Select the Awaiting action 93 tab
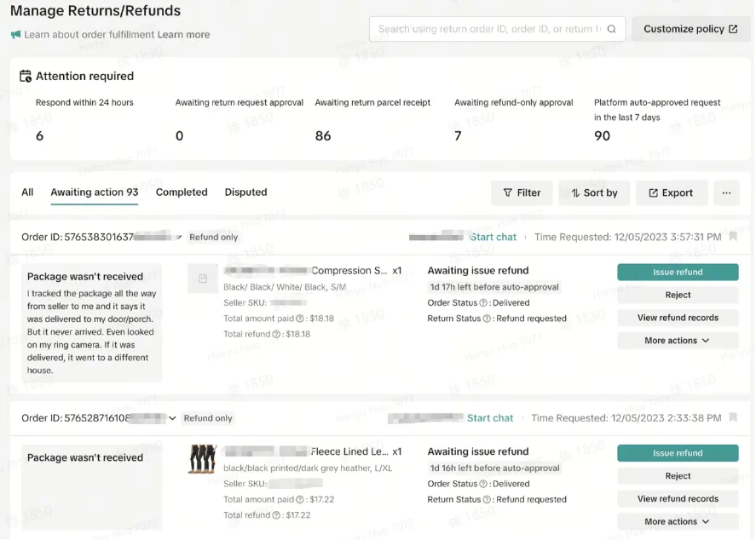Image resolution: width=756 pixels, height=540 pixels. tap(95, 192)
